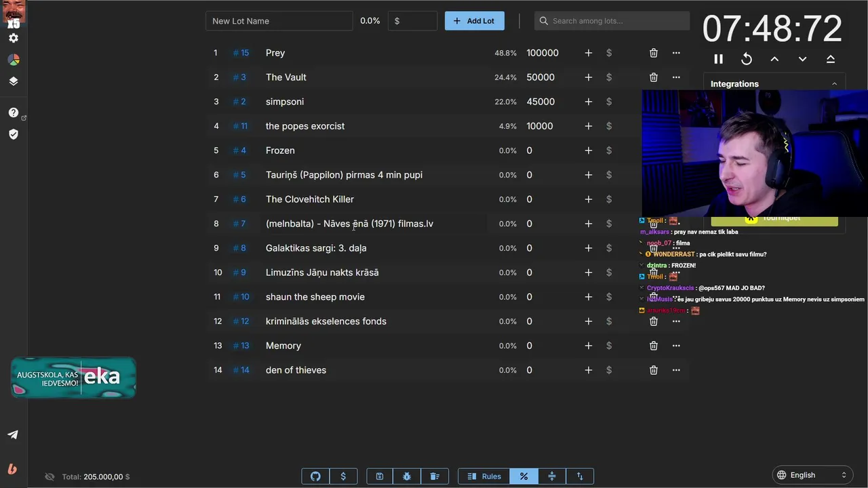868x488 pixels.
Task: Click the double-up timer boost icon
Action: pyautogui.click(x=831, y=59)
